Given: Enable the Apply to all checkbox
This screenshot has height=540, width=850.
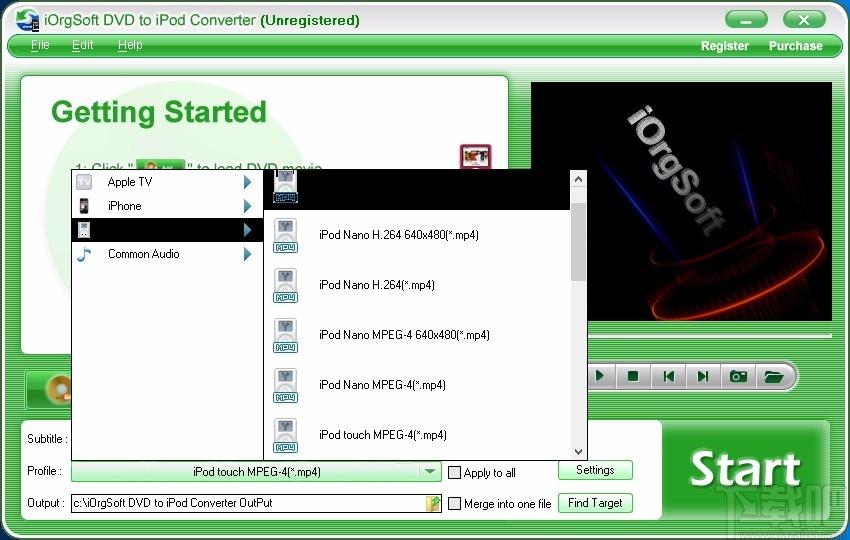Looking at the screenshot, I should click(454, 472).
